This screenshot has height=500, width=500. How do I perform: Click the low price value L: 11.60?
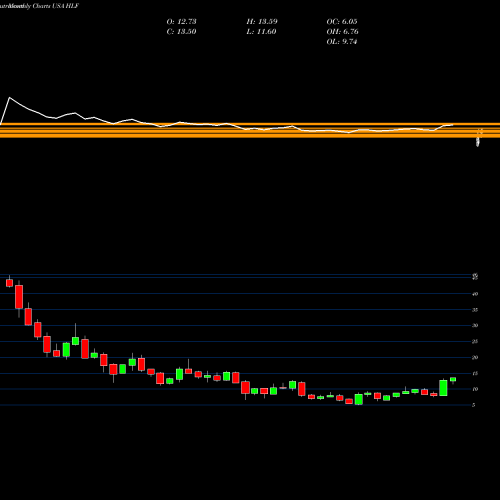261,32
